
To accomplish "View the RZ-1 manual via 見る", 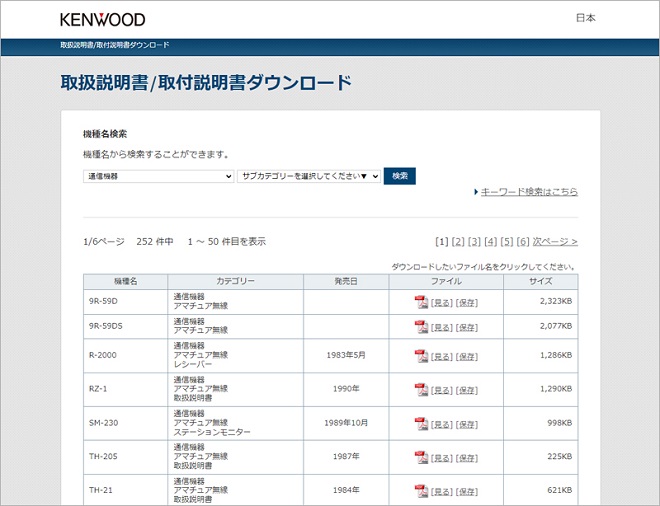I will (x=442, y=391).
